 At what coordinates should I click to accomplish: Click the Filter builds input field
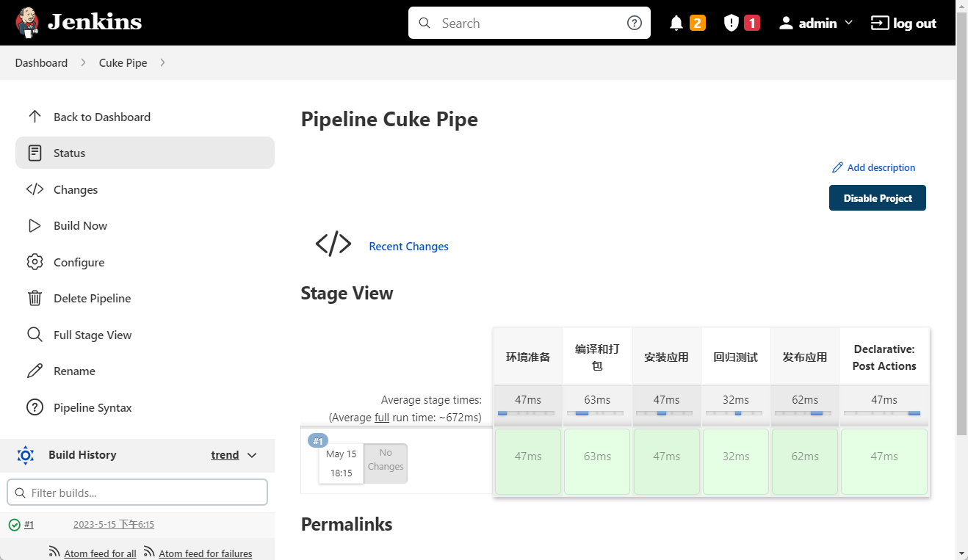(137, 492)
